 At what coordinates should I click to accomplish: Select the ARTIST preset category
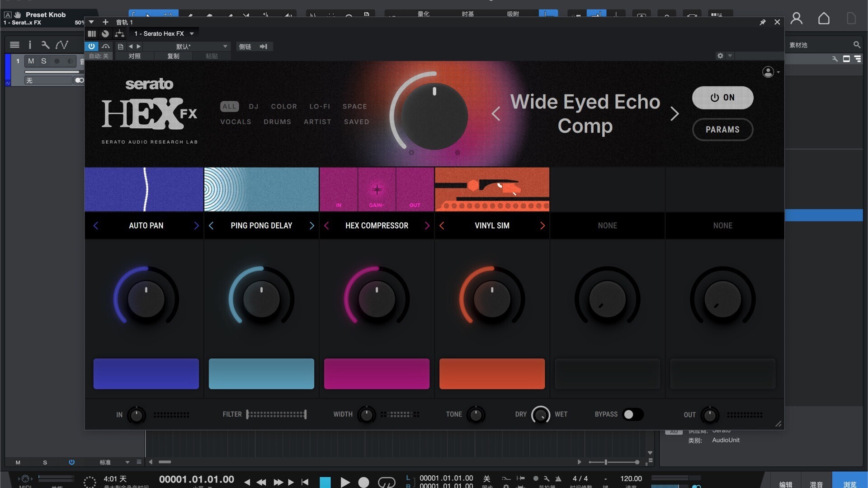click(317, 122)
